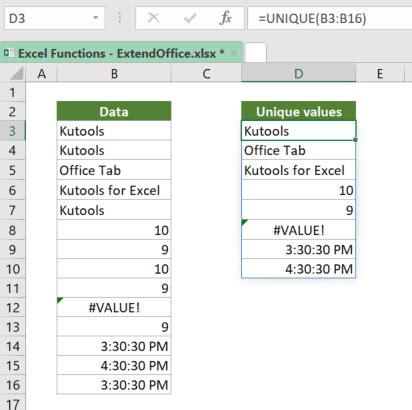This screenshot has height=410, width=412.
Task: Select cell B4 containing Kutools
Action: point(114,150)
